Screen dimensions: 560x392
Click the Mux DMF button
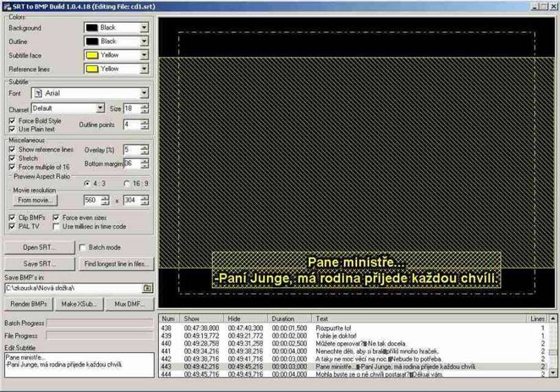click(x=129, y=304)
